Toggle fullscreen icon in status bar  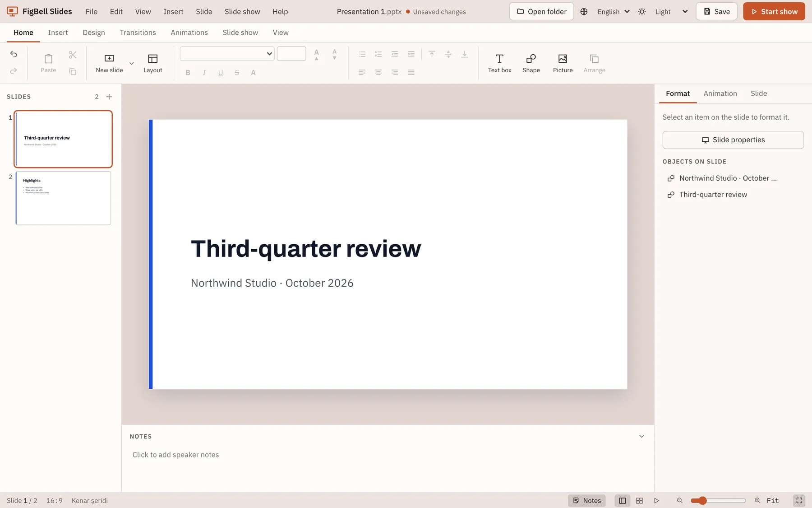pos(799,500)
